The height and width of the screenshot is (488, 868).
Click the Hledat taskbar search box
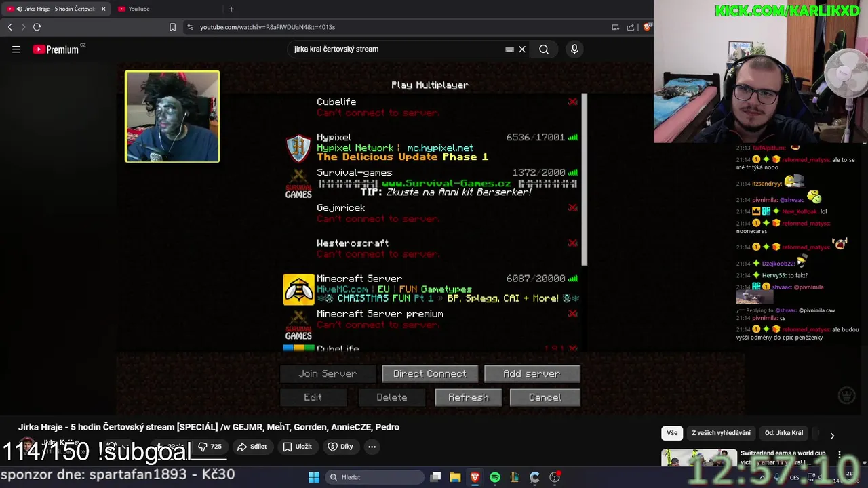(373, 477)
